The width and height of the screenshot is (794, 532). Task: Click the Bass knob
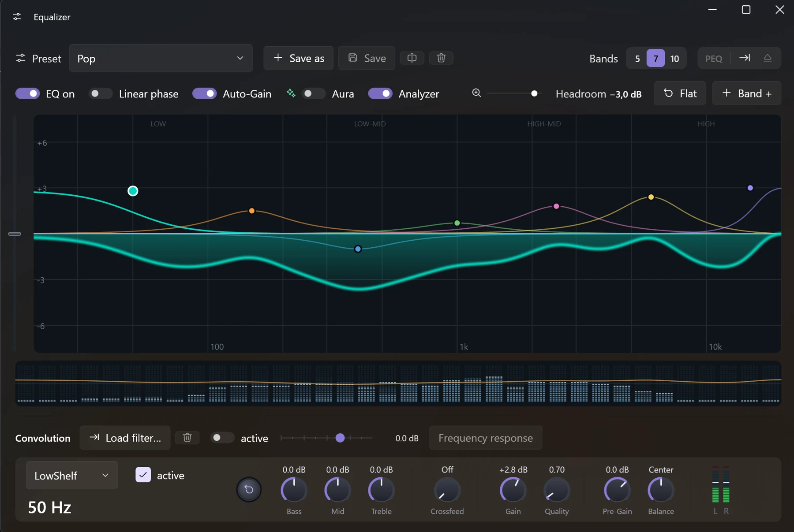coord(294,490)
